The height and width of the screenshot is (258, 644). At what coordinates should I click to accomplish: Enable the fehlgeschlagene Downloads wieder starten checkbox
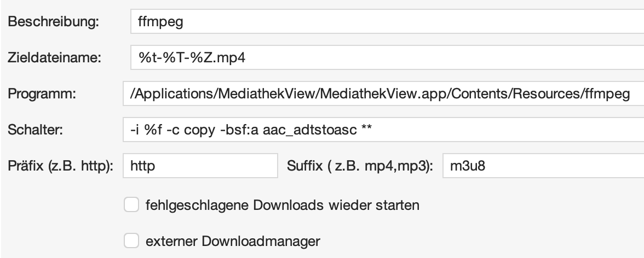tap(131, 206)
